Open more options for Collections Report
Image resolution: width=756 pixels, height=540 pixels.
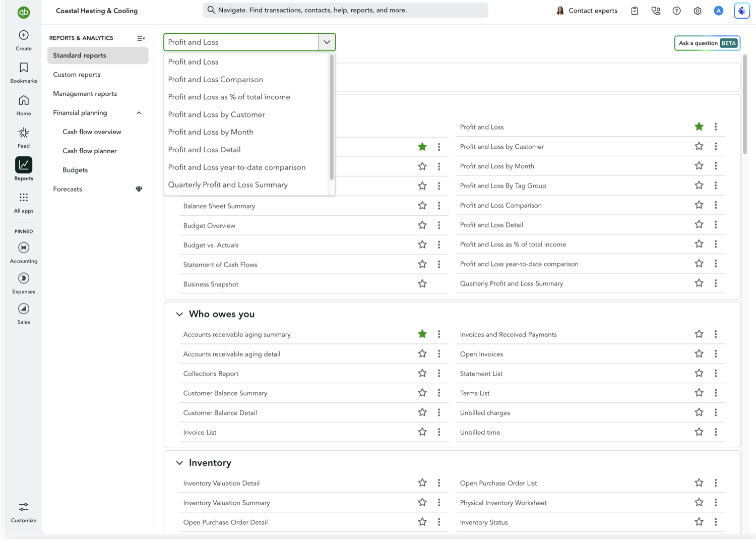click(439, 374)
